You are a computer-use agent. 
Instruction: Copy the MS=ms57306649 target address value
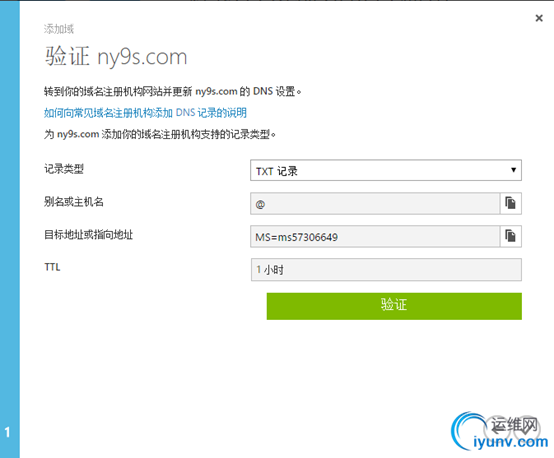511,236
